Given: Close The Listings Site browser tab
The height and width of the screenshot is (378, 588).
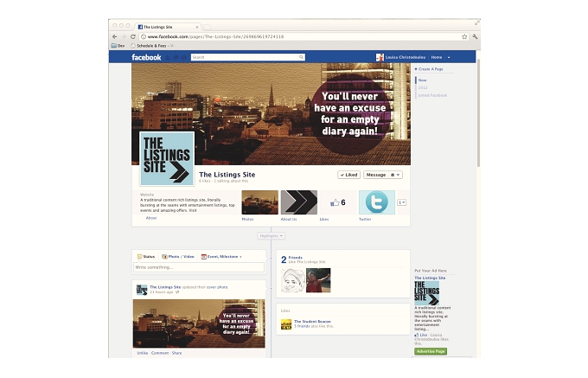Looking at the screenshot, I should (197, 27).
